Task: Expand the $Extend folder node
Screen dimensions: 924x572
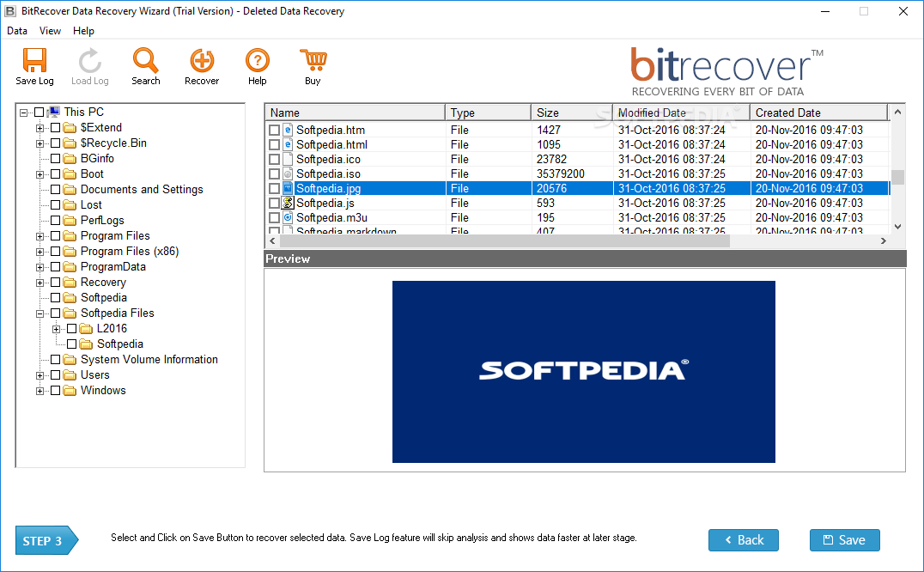Action: [x=40, y=128]
